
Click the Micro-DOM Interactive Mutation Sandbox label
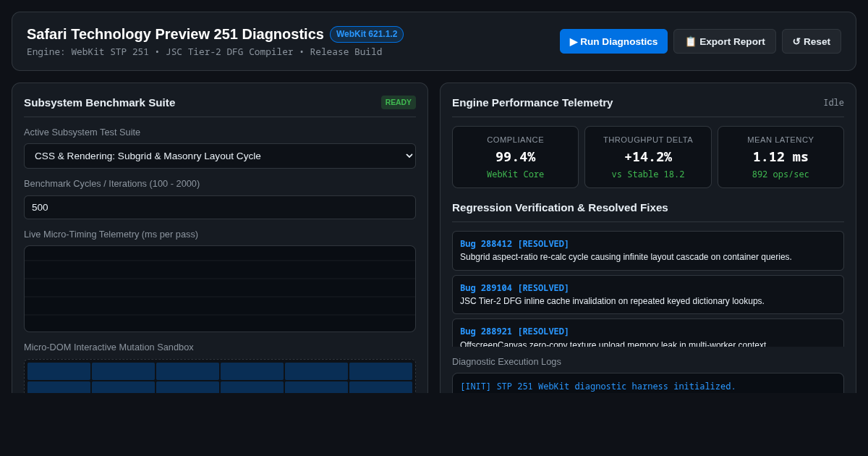click(x=109, y=347)
